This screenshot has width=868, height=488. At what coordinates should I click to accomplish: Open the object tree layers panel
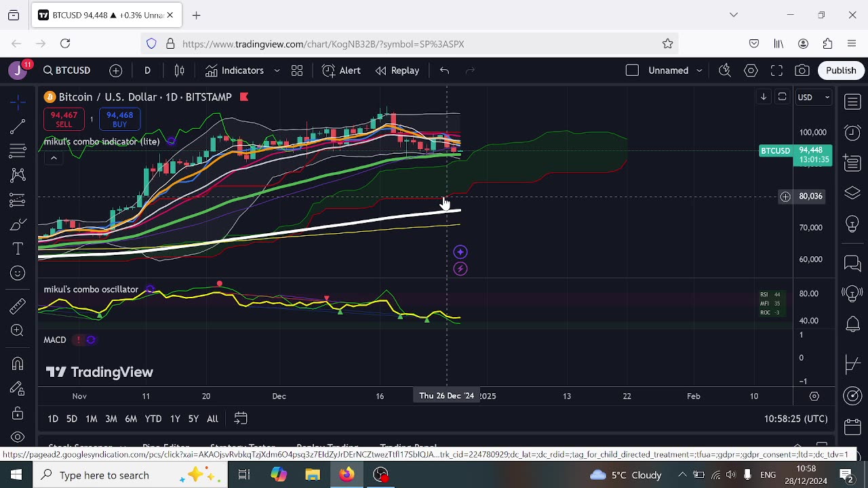852,194
